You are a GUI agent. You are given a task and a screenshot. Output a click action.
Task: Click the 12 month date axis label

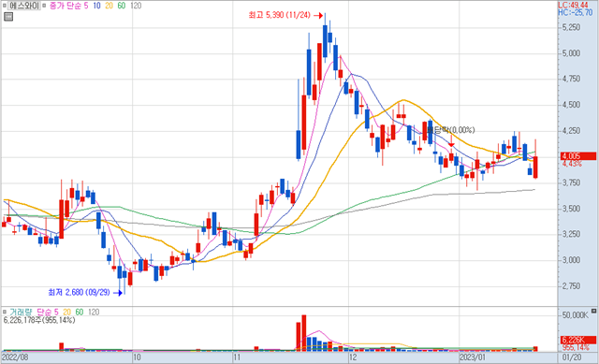(353, 357)
